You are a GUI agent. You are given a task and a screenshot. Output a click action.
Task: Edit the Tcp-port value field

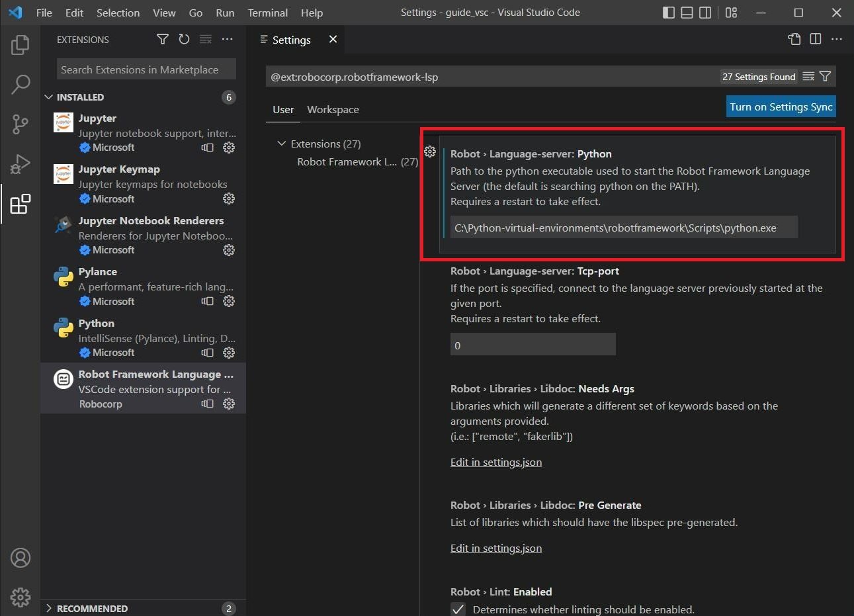tap(533, 345)
